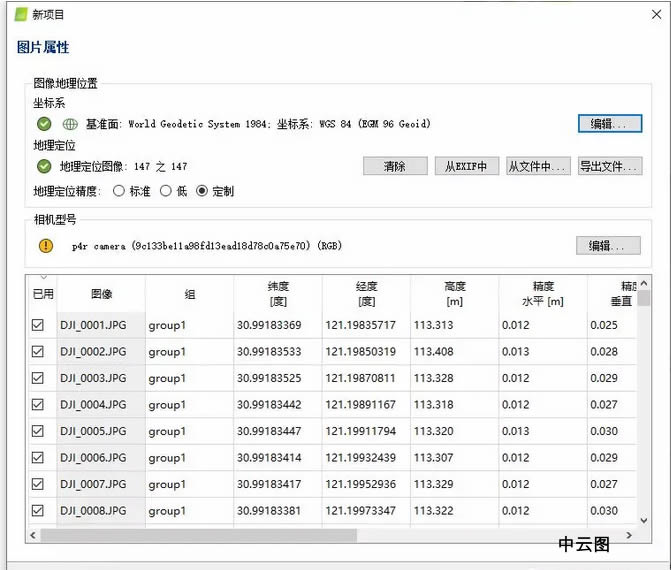The image size is (671, 570).
Task: Click the green checkmark beside 地理定位图像
Action: (44, 166)
